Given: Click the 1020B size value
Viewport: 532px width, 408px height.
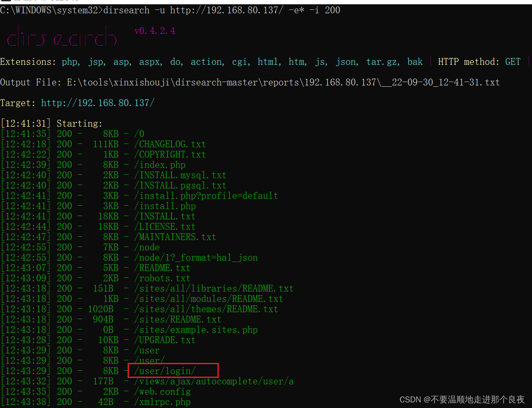Looking at the screenshot, I should [101, 309].
